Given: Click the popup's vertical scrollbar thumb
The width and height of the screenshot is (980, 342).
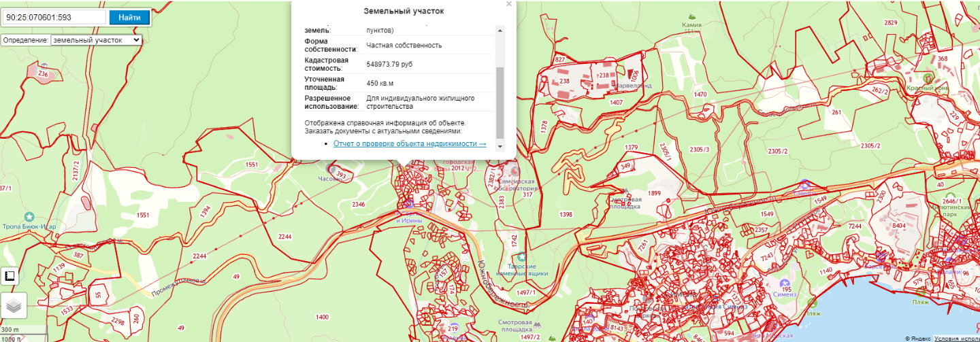Looking at the screenshot, I should 500,102.
